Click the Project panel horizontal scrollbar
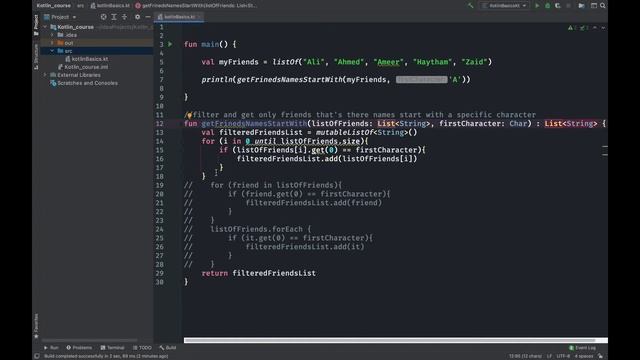The image size is (640, 360). pos(90,340)
